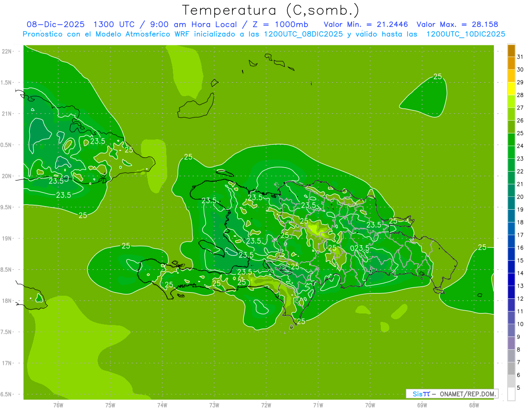Click the "21N" latitude axis label
This screenshot has height=411, width=532.
coord(8,114)
